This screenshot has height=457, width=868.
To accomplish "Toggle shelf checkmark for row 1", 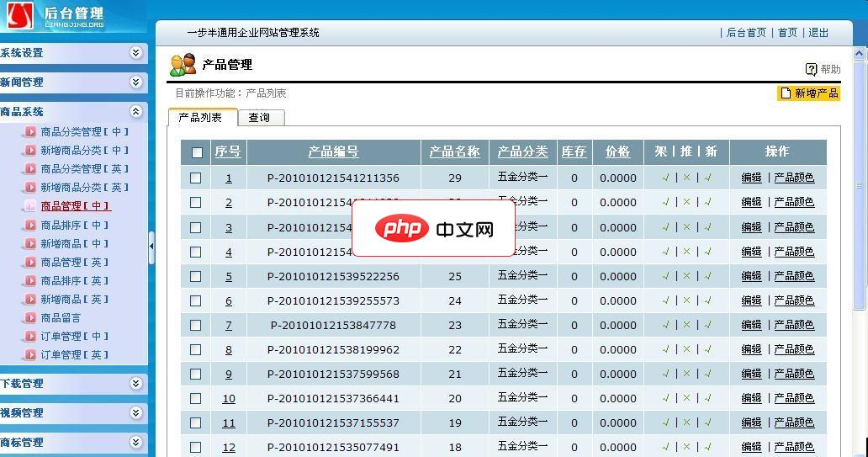I will click(x=666, y=178).
